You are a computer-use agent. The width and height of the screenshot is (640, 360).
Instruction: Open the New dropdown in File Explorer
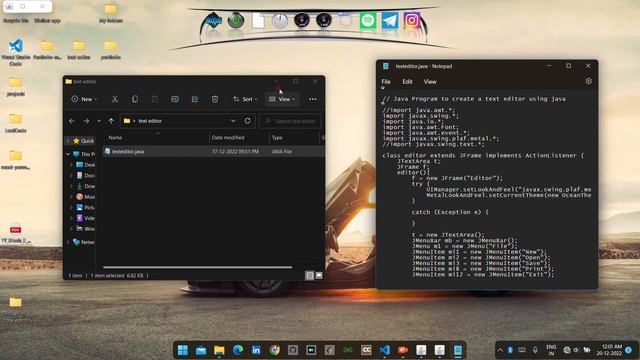tap(84, 99)
